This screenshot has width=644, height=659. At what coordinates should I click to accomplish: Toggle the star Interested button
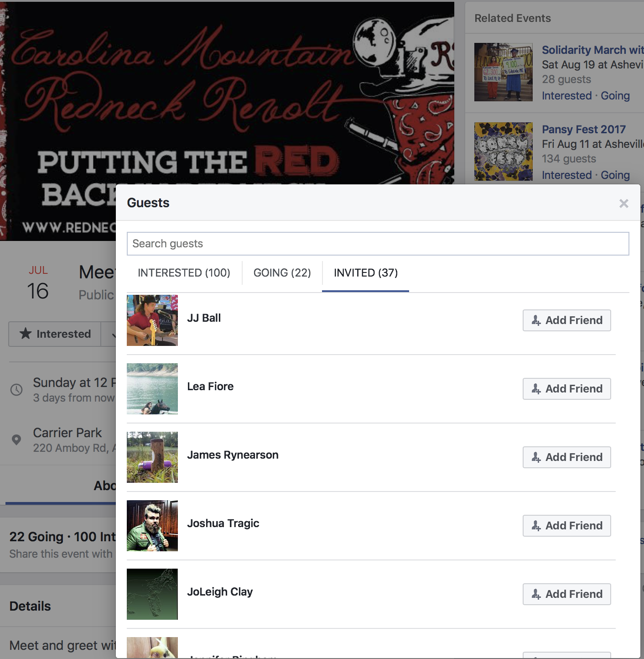coord(55,334)
